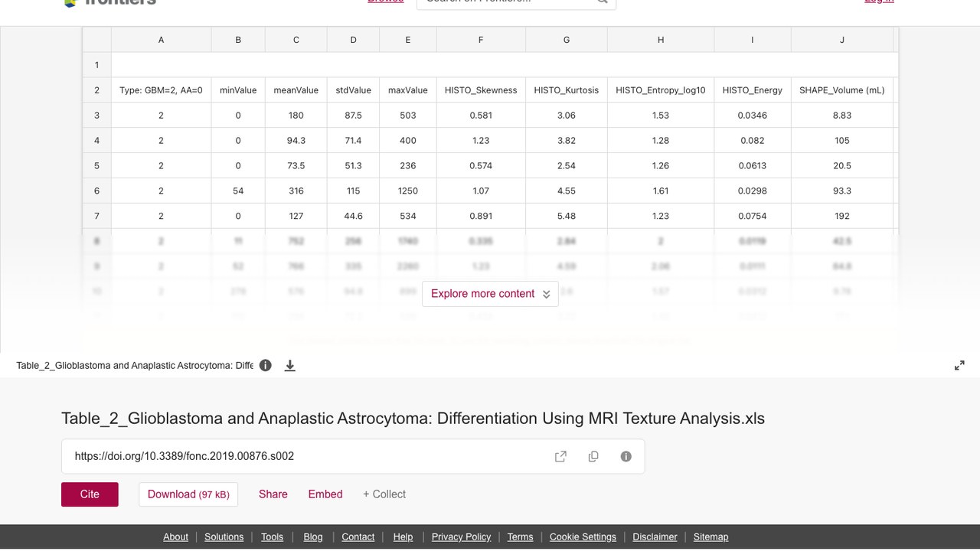This screenshot has width=980, height=551.
Task: Select the cell with value 5.48
Action: pyautogui.click(x=567, y=216)
